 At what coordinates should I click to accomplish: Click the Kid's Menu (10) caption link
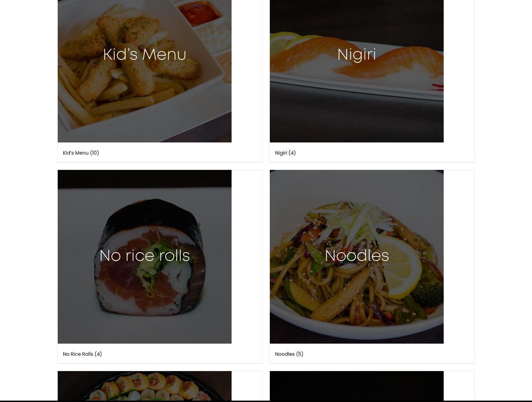coord(81,153)
